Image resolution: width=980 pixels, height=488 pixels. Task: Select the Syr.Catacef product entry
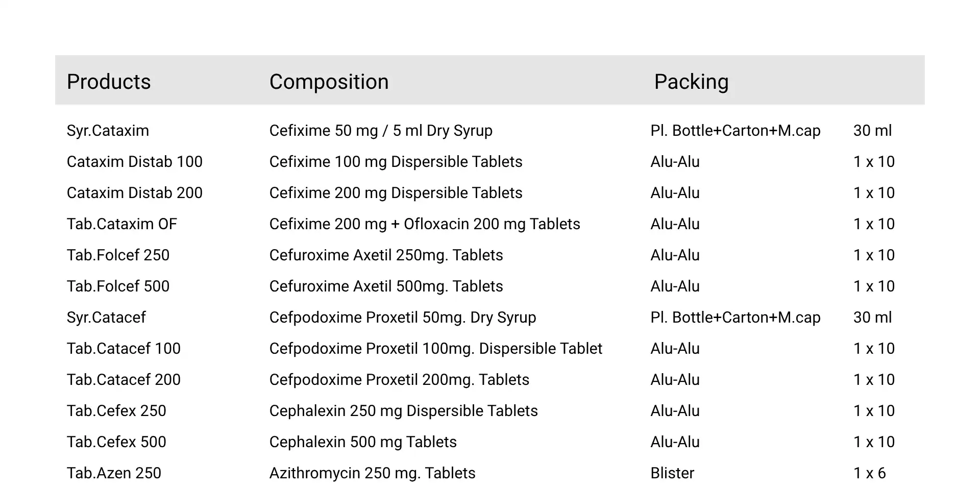tap(106, 318)
